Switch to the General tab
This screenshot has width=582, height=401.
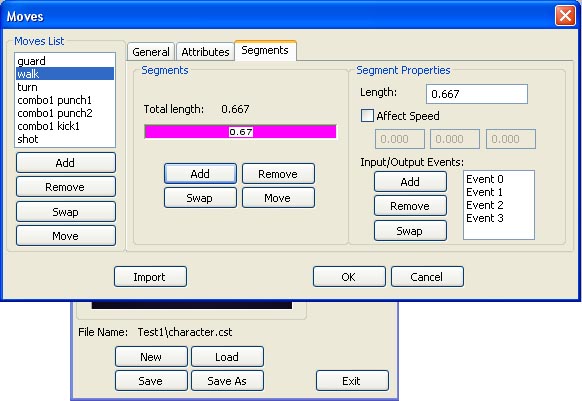point(151,52)
